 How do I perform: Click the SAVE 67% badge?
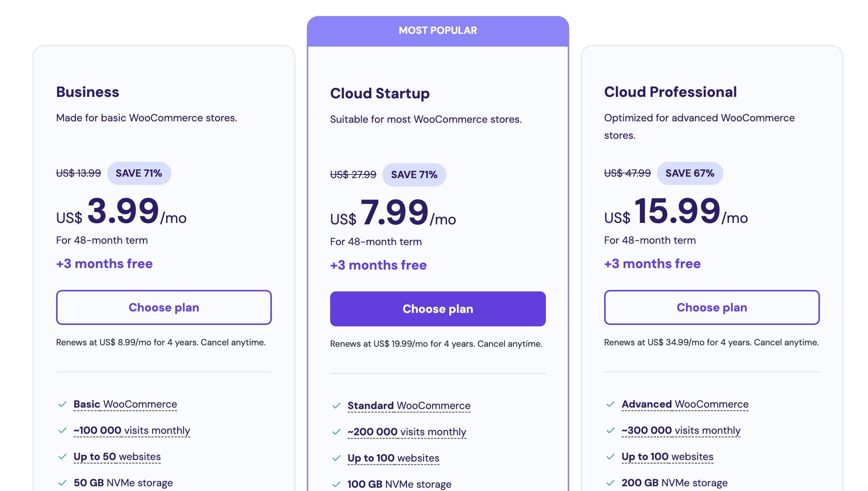coord(689,173)
